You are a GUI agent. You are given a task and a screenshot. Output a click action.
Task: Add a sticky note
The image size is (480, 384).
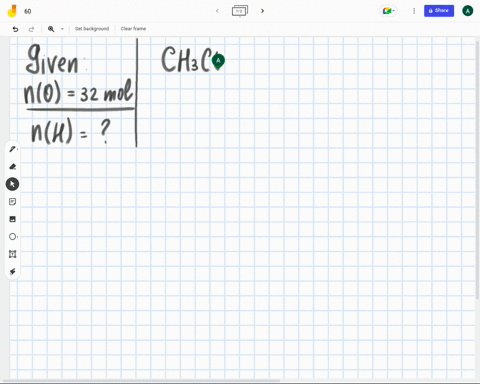(12, 202)
